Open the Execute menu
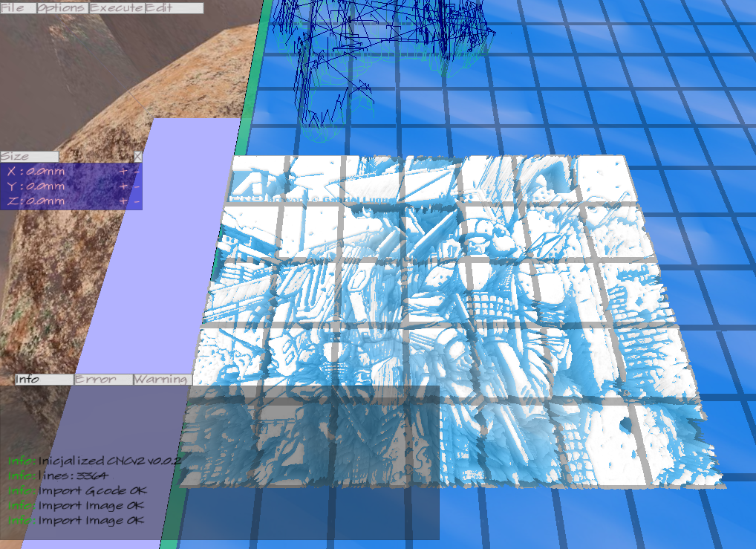 coord(117,7)
